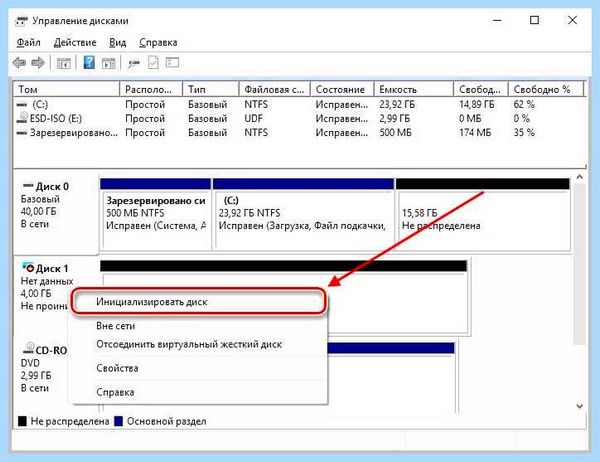Screen dimensions: 600x462
Task: Click the show/hide console tree icon
Action: tap(64, 63)
